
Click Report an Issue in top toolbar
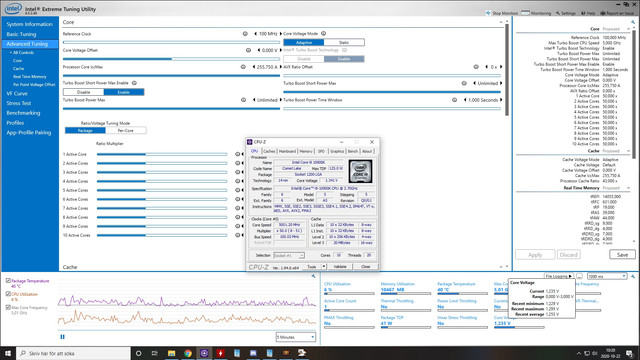click(x=617, y=13)
